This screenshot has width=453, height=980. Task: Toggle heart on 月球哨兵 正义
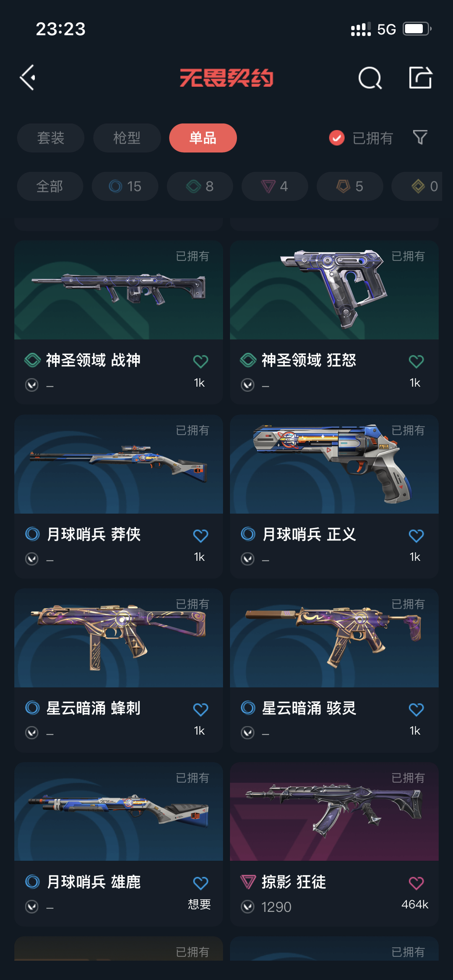coord(416,535)
